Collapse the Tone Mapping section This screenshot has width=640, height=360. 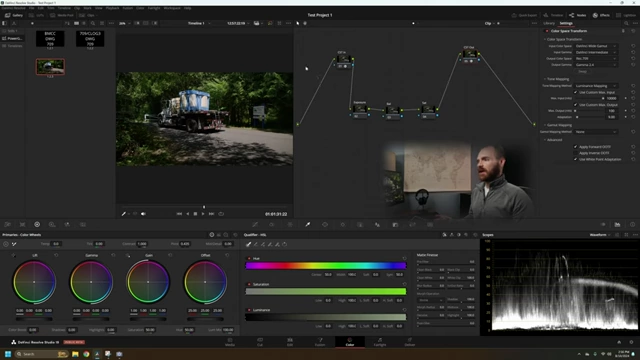pyautogui.click(x=557, y=79)
